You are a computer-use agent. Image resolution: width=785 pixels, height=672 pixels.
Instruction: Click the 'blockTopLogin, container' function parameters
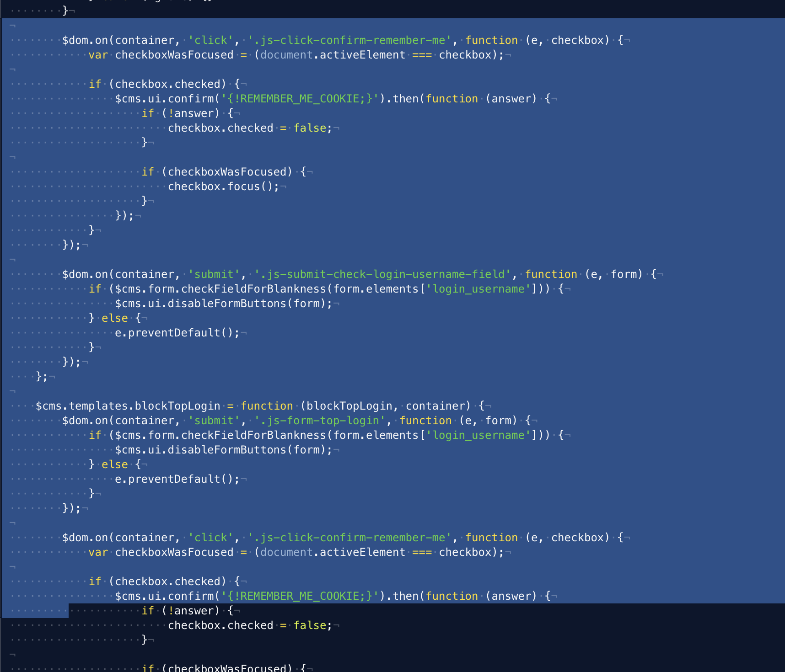[x=386, y=406]
